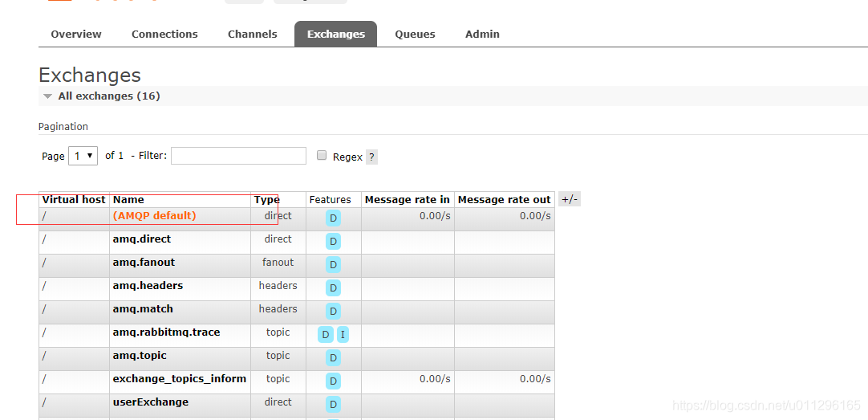Open the Overview tab

pos(76,35)
